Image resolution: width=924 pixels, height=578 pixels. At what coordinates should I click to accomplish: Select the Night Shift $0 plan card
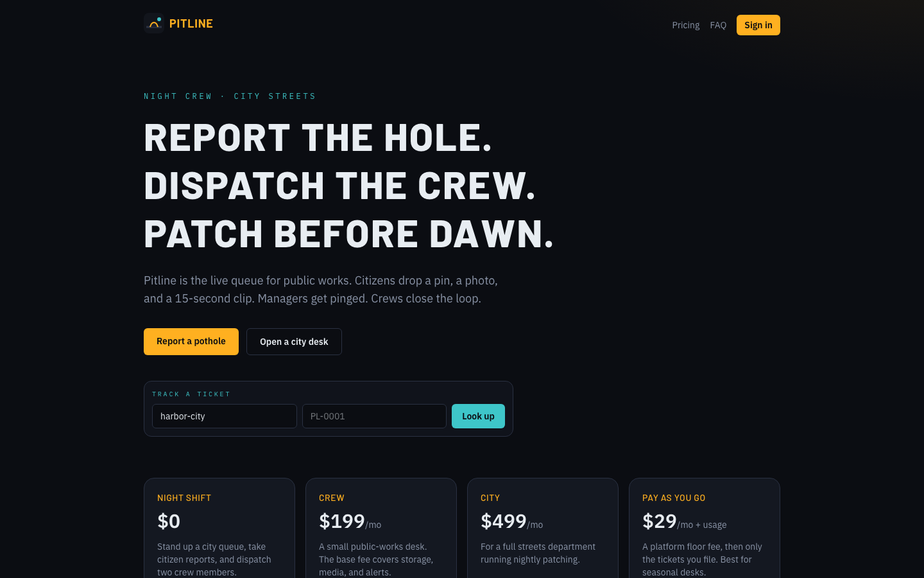tap(219, 528)
